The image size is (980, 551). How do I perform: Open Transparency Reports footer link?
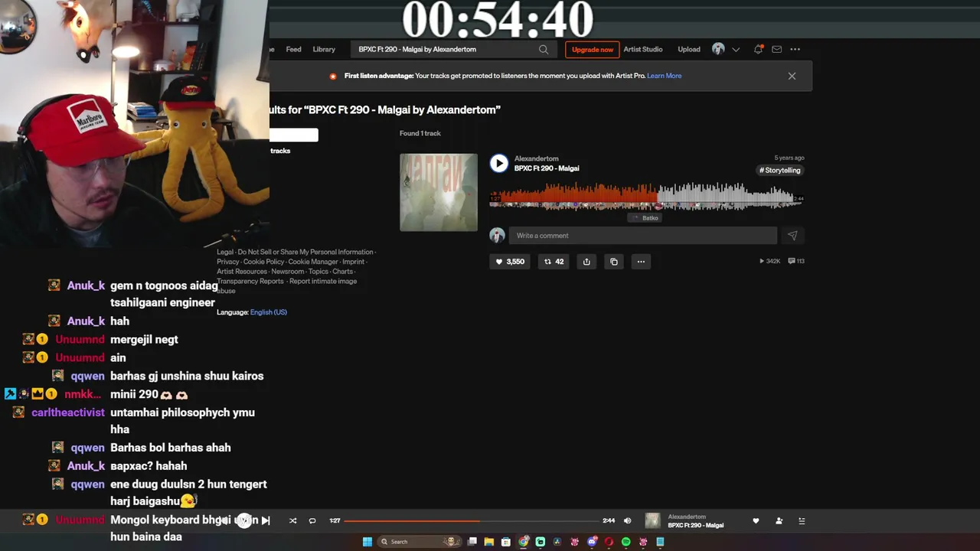point(250,282)
